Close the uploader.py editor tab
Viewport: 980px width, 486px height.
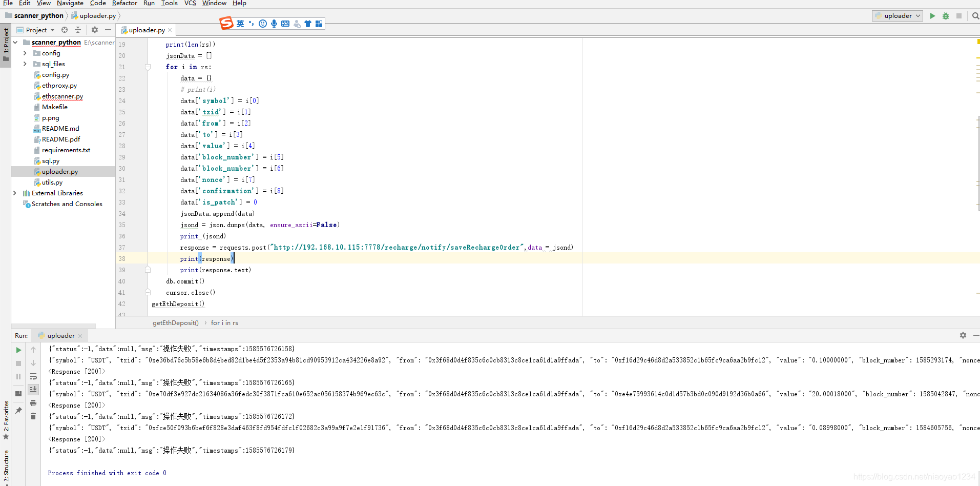[x=170, y=30]
